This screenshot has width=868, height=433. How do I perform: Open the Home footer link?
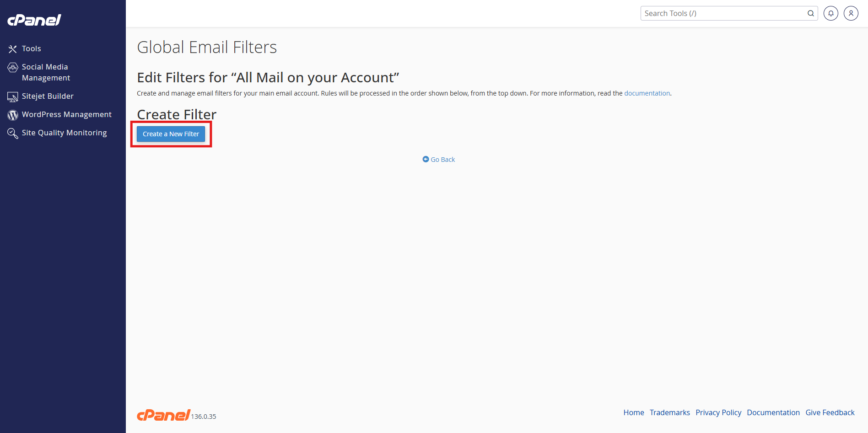pyautogui.click(x=634, y=412)
